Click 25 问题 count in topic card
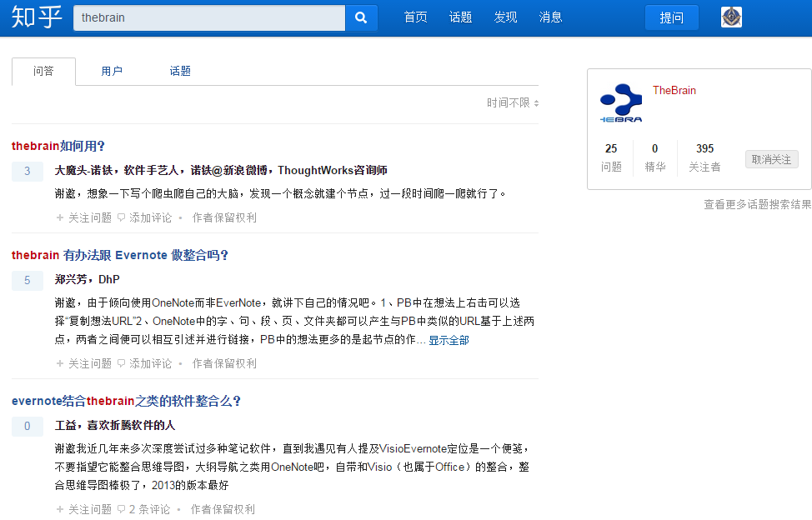Screen dimensions: 812x520 point(611,157)
